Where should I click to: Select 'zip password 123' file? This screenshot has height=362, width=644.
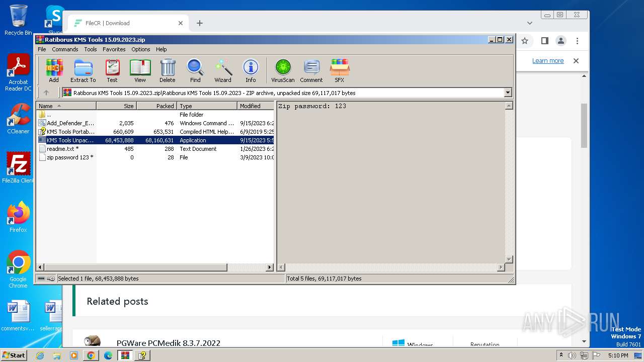[155, 157]
